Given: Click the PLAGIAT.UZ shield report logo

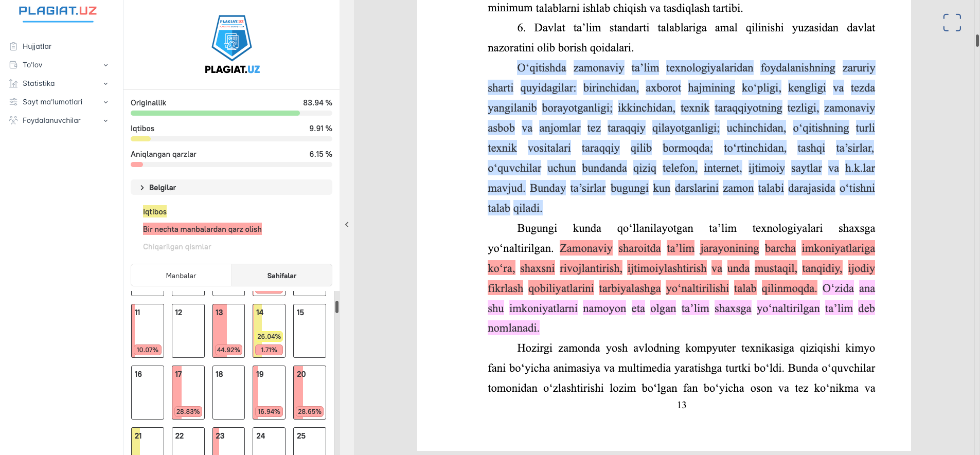Looking at the screenshot, I should tap(232, 44).
